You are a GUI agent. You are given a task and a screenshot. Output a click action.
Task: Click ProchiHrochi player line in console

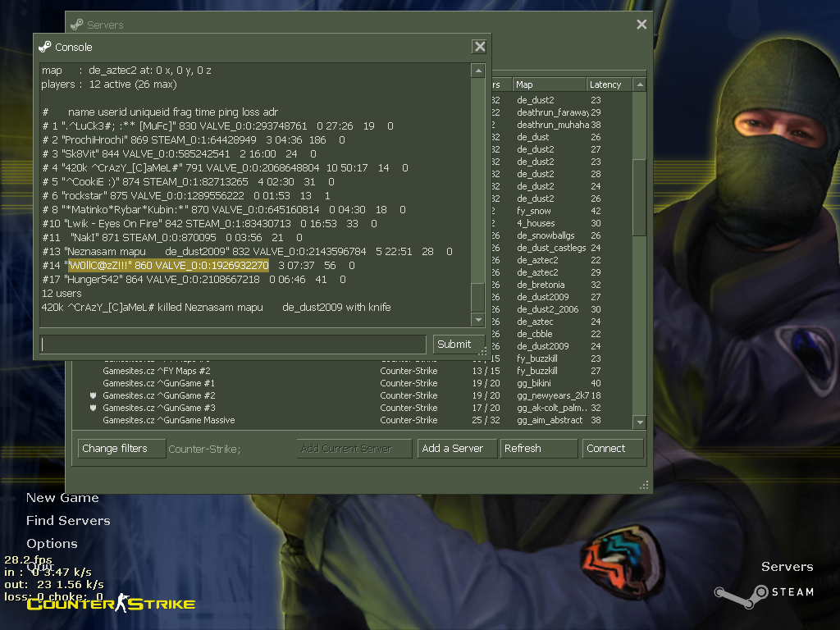[x=194, y=139]
